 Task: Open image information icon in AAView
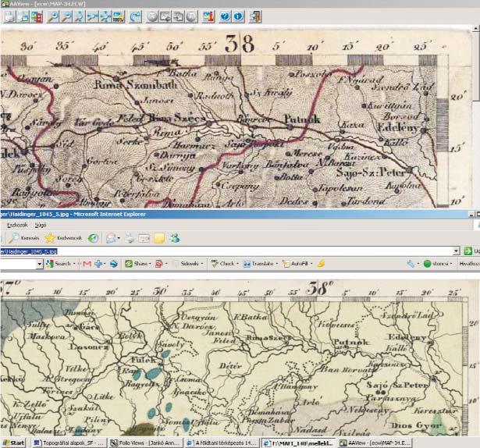208,16
